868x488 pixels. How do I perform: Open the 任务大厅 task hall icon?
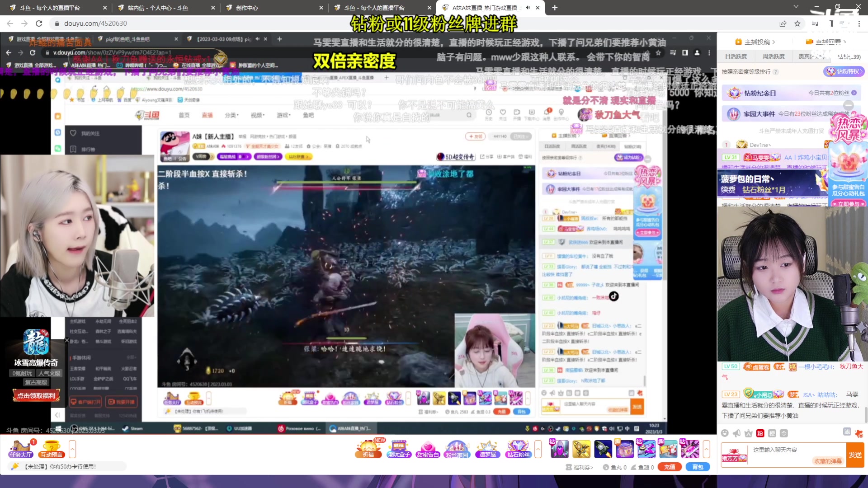(21, 449)
